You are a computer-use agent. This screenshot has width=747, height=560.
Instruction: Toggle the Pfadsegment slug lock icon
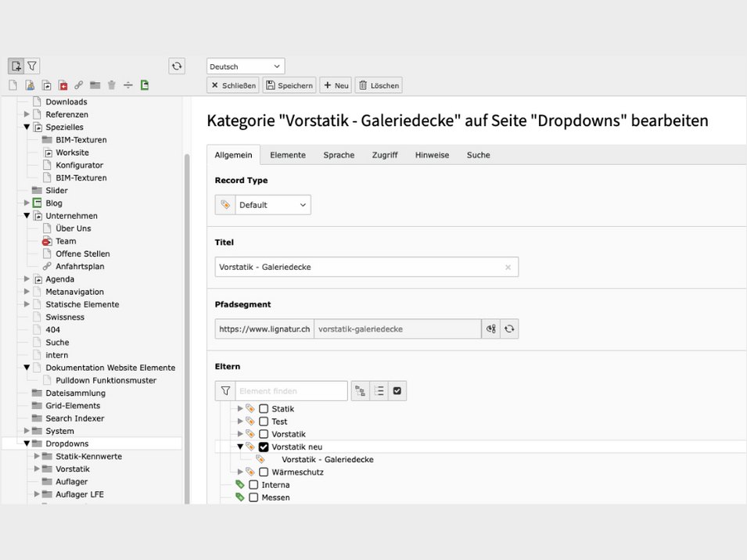(491, 329)
